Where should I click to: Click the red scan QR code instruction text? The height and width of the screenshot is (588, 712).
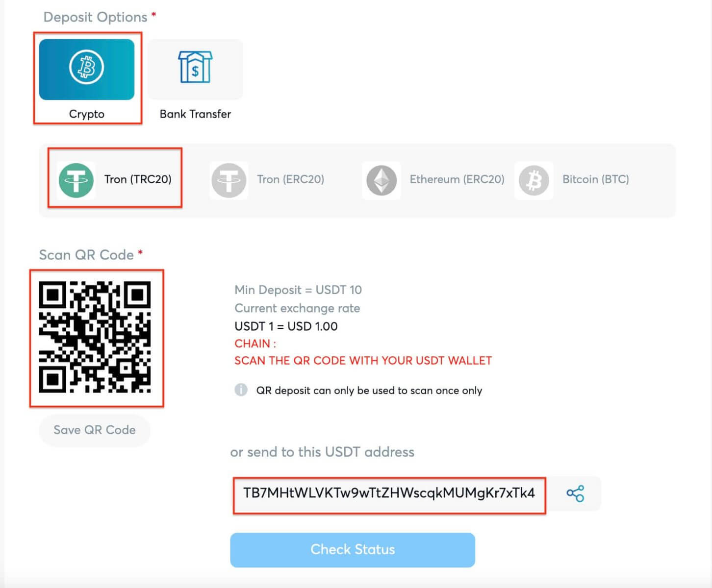[x=363, y=361]
